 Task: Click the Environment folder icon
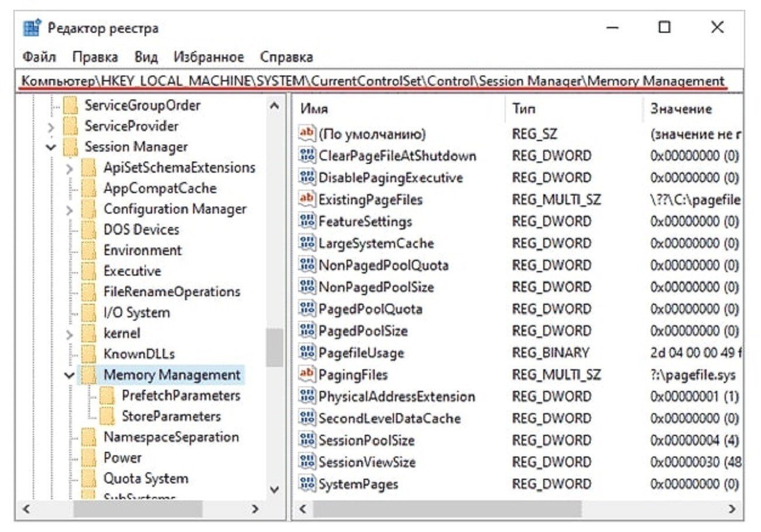pyautogui.click(x=88, y=251)
